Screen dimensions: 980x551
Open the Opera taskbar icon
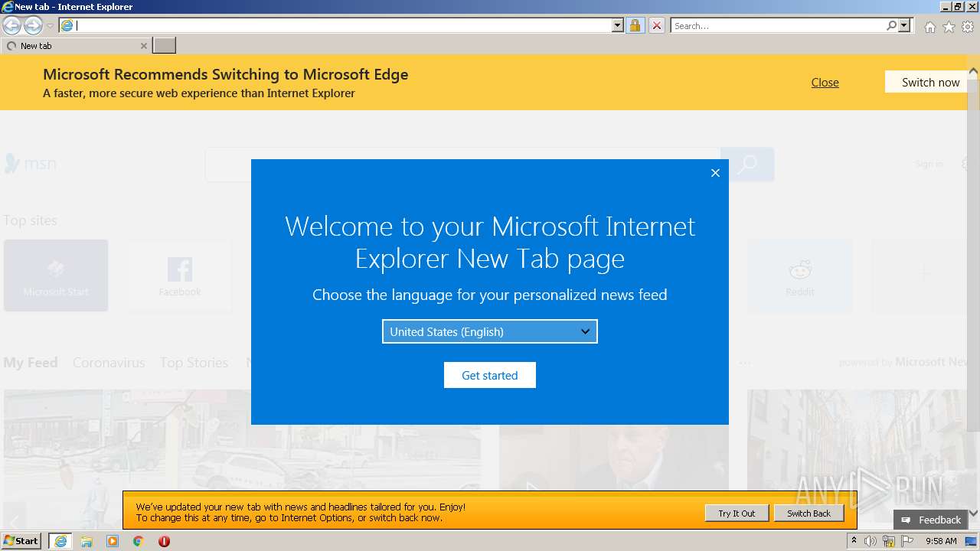164,541
